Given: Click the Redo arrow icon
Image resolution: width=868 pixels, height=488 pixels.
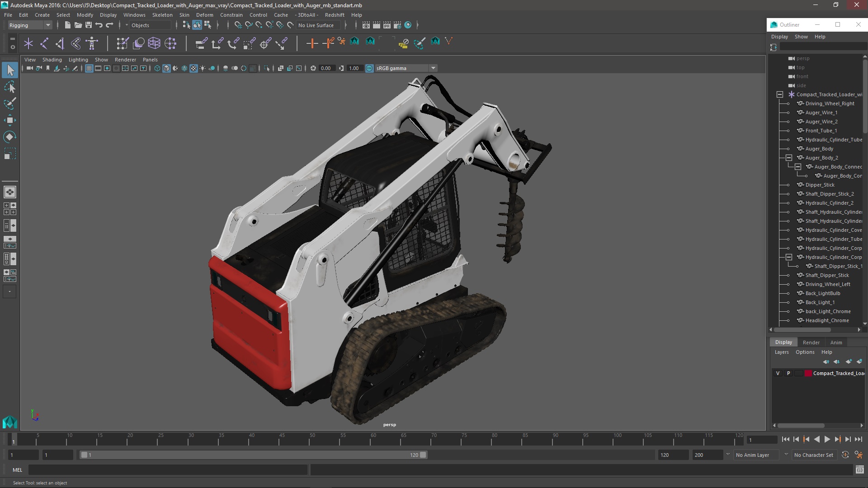Looking at the screenshot, I should (109, 25).
